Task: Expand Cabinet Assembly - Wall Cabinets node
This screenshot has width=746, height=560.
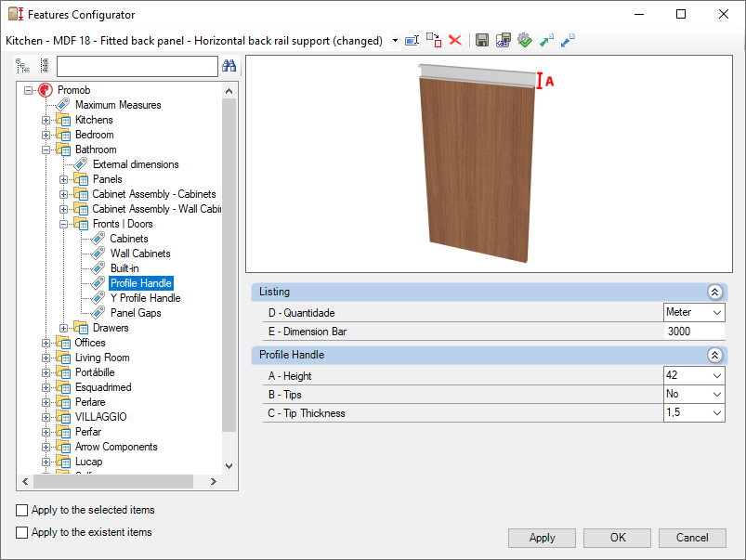Action: [x=63, y=209]
